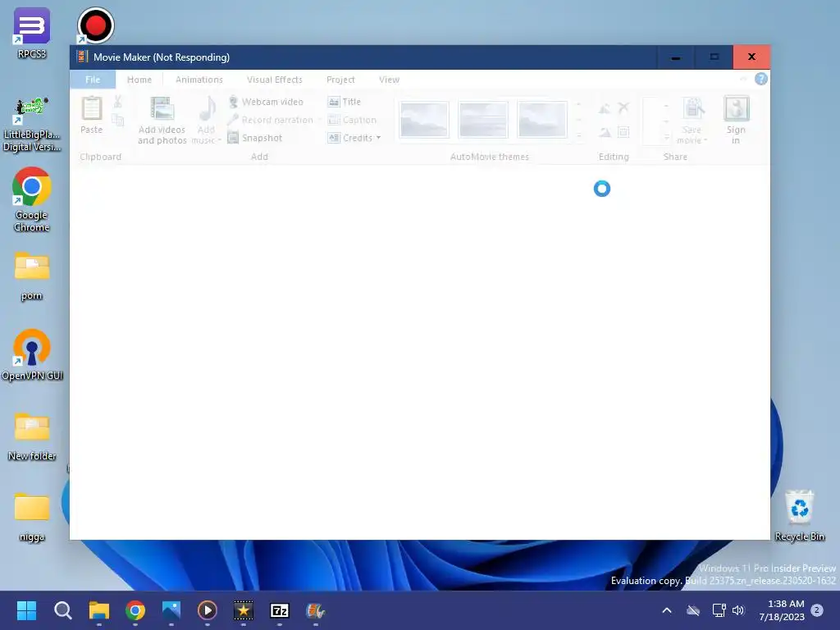Image resolution: width=840 pixels, height=630 pixels.
Task: Close the Movie Maker window
Action: pyautogui.click(x=751, y=57)
